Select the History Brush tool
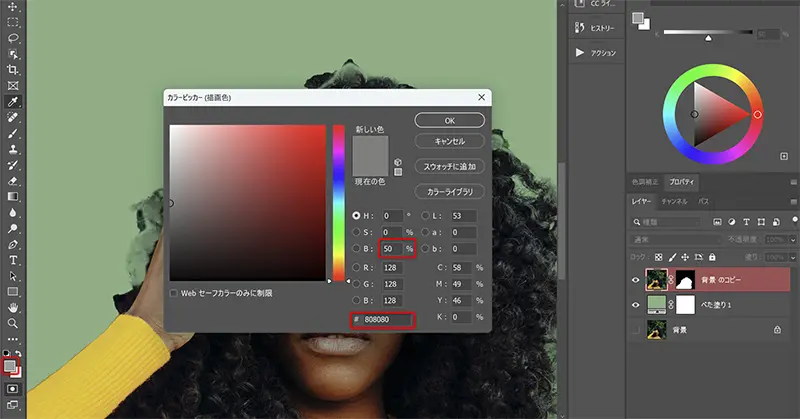This screenshot has height=419, width=800. (13, 165)
